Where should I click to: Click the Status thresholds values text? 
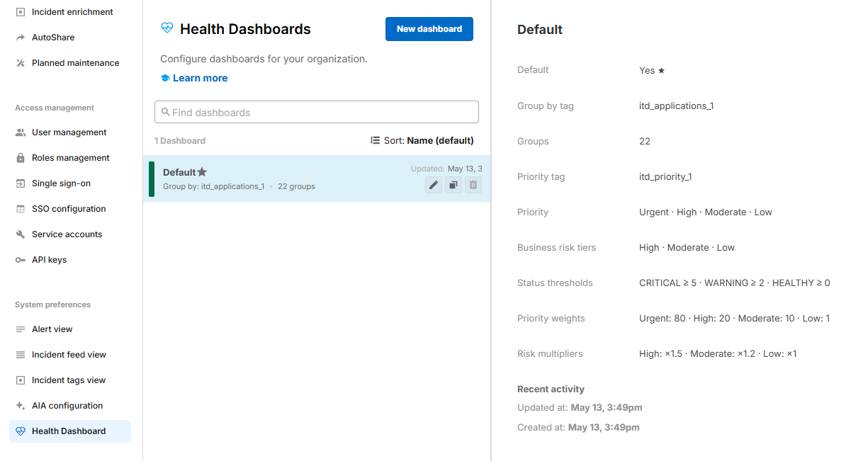735,283
